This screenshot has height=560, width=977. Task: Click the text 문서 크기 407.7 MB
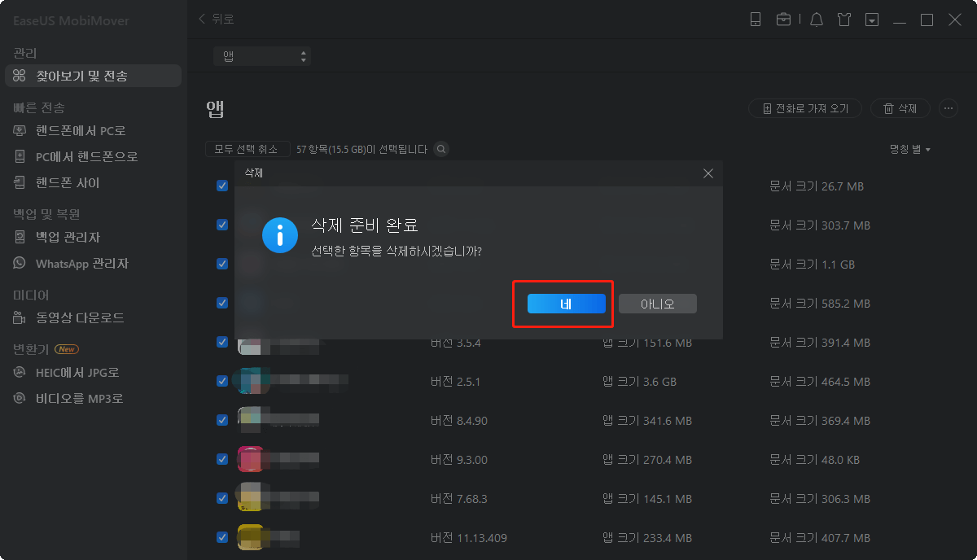[820, 538]
